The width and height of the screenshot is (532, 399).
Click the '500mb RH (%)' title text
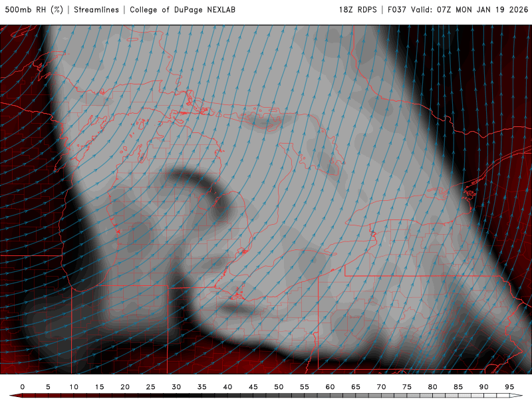coord(34,10)
